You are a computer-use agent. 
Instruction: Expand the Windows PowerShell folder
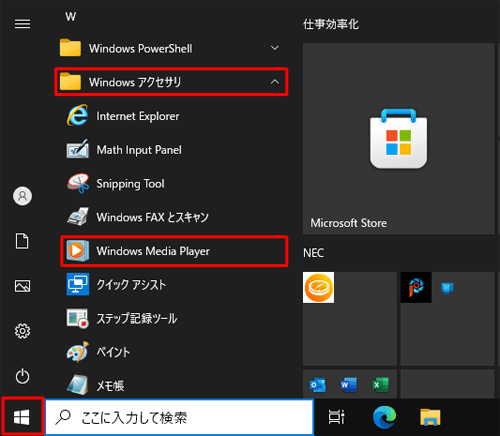(170, 48)
